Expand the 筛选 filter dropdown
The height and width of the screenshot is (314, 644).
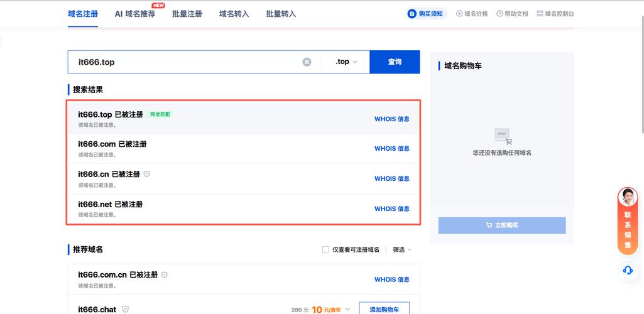(x=402, y=249)
